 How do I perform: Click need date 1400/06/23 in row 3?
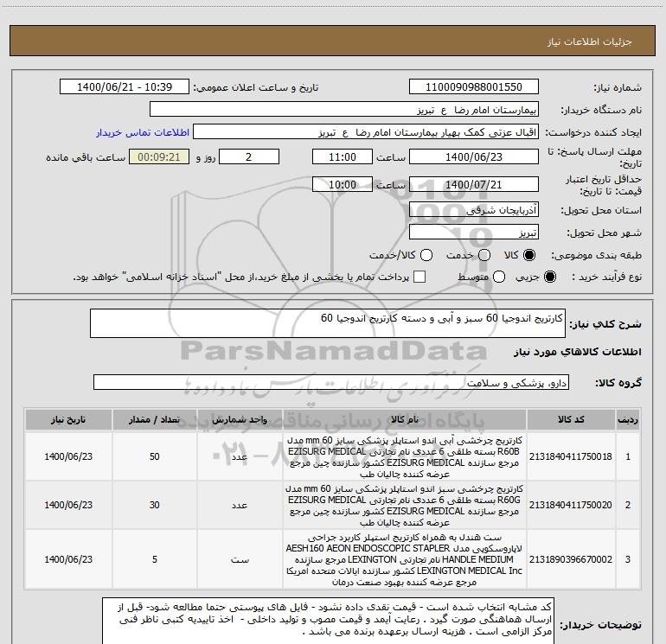(68, 559)
